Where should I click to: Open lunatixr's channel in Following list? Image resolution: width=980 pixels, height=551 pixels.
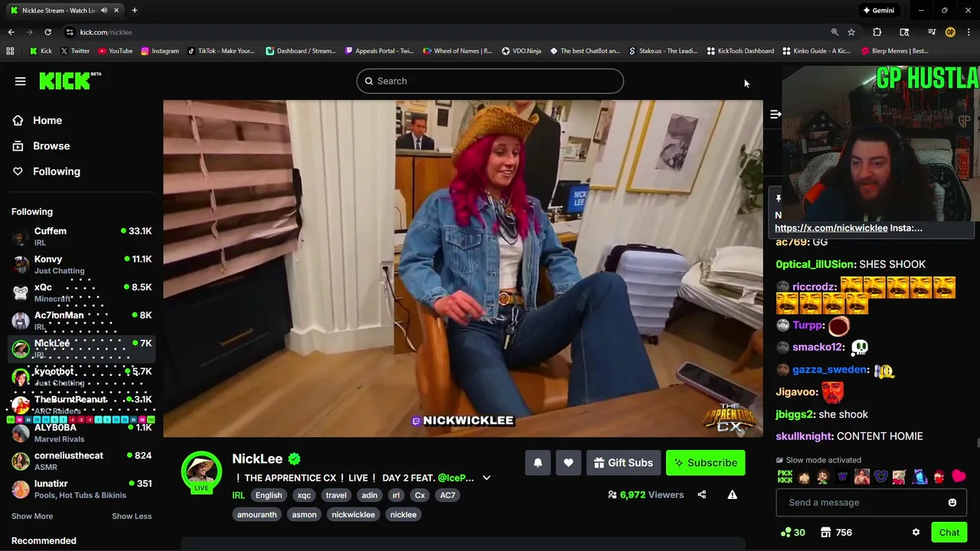[81, 489]
